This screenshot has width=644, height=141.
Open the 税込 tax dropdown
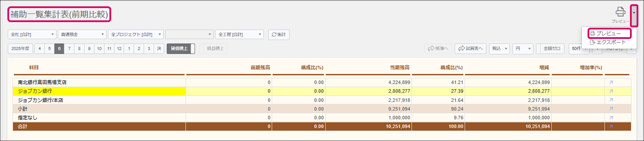click(499, 49)
